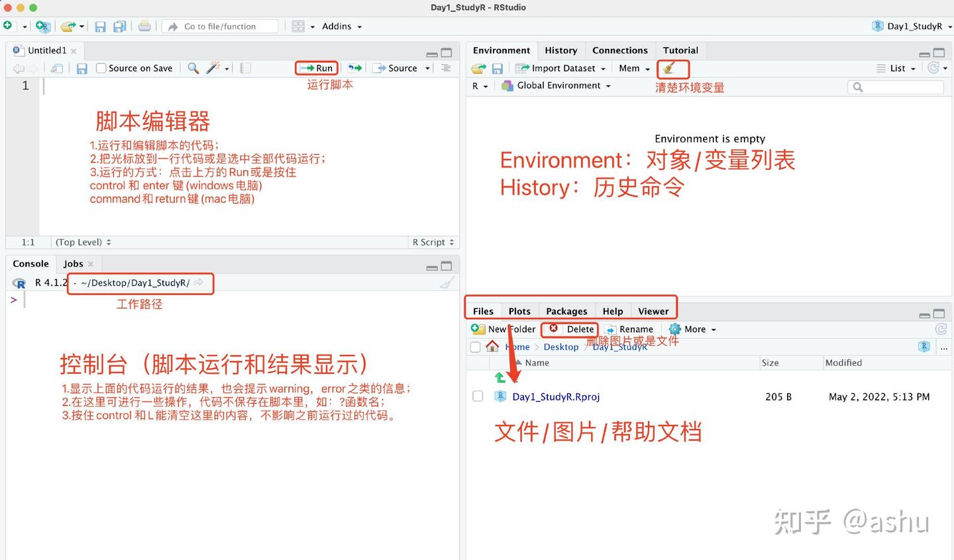Click the Run button
Image resolution: width=954 pixels, height=560 pixels.
tap(317, 68)
